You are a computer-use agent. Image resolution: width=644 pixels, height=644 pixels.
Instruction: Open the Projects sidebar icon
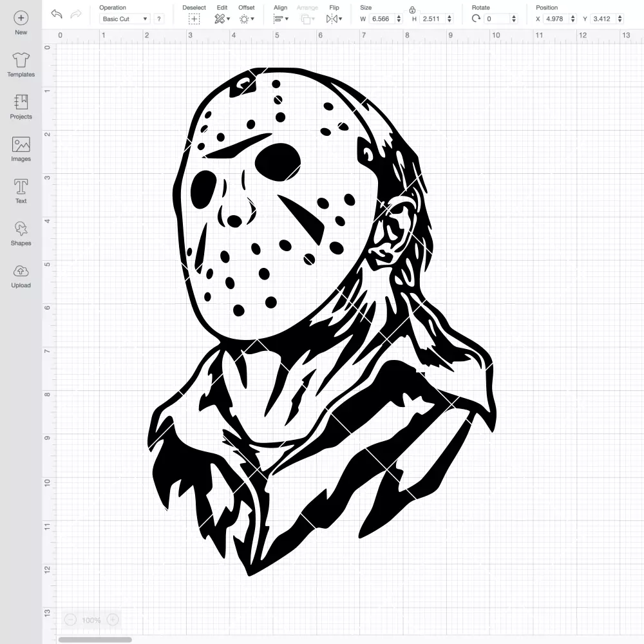21,102
